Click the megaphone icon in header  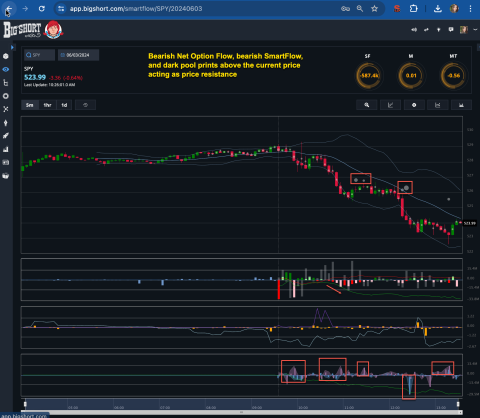[414, 30]
